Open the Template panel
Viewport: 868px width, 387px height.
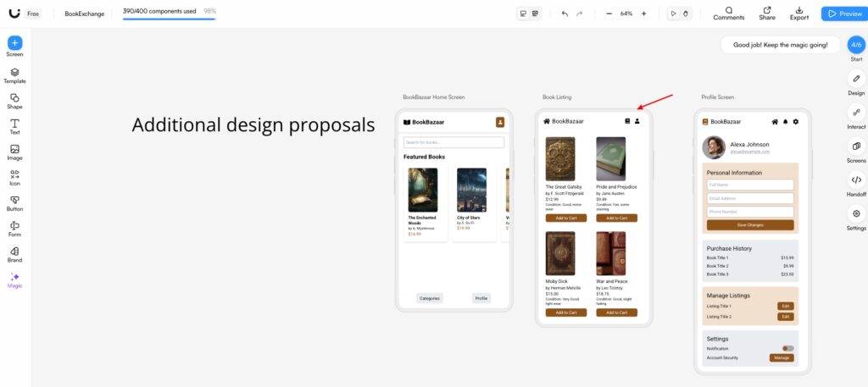tap(15, 75)
